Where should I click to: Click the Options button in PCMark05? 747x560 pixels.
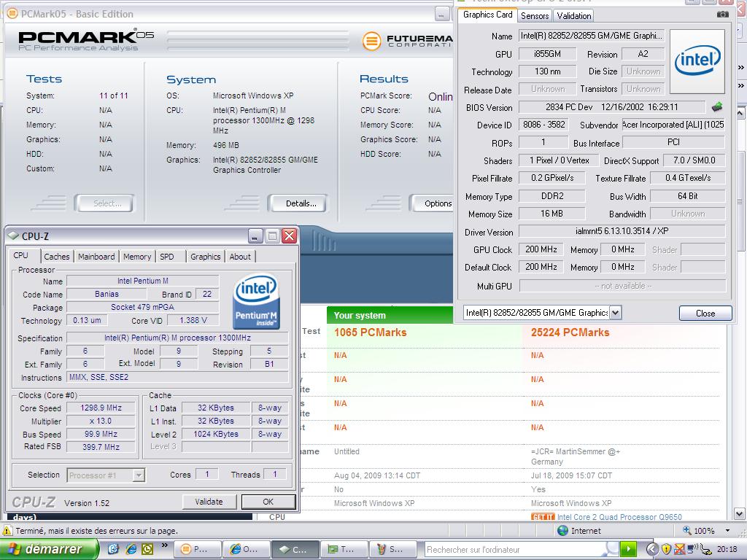coord(433,203)
